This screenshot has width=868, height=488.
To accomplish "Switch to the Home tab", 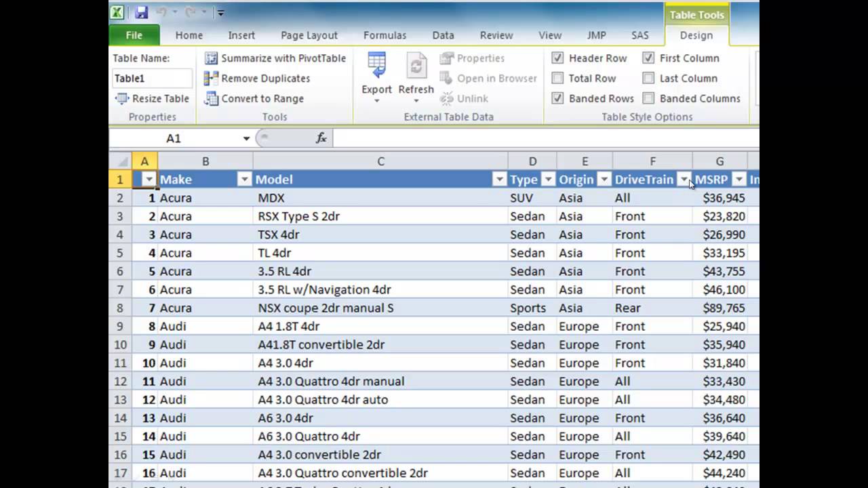I will pyautogui.click(x=189, y=35).
